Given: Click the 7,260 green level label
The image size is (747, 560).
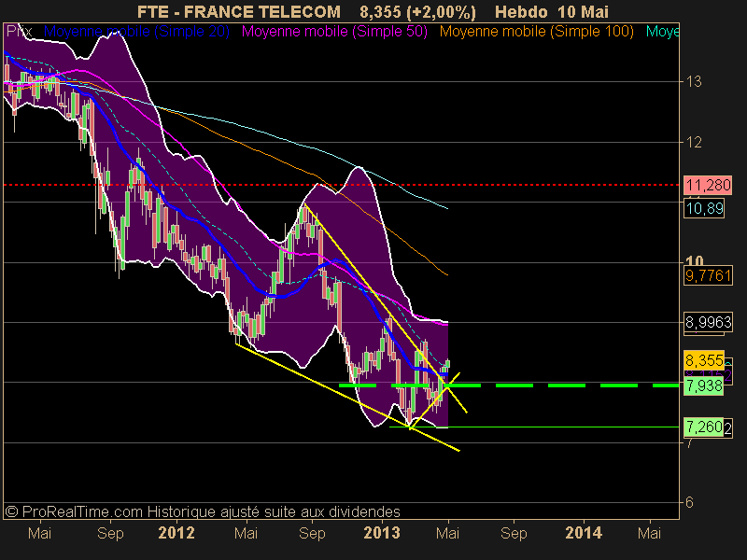Looking at the screenshot, I should [704, 427].
